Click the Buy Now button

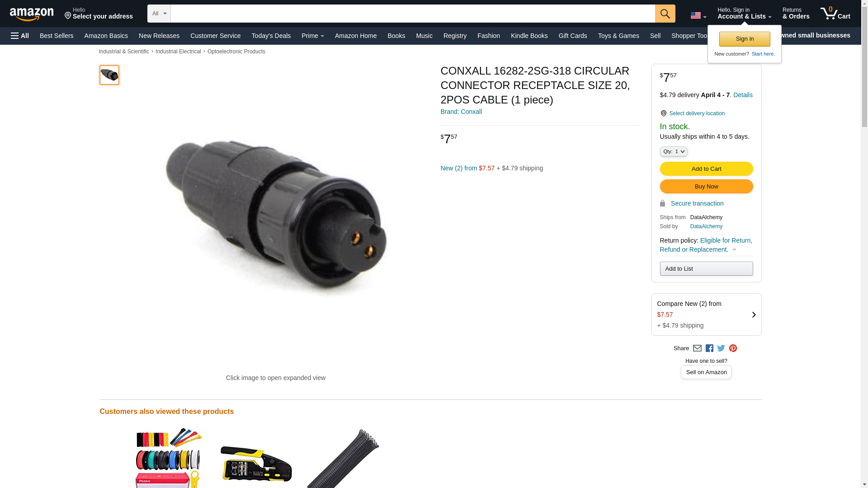(x=706, y=186)
